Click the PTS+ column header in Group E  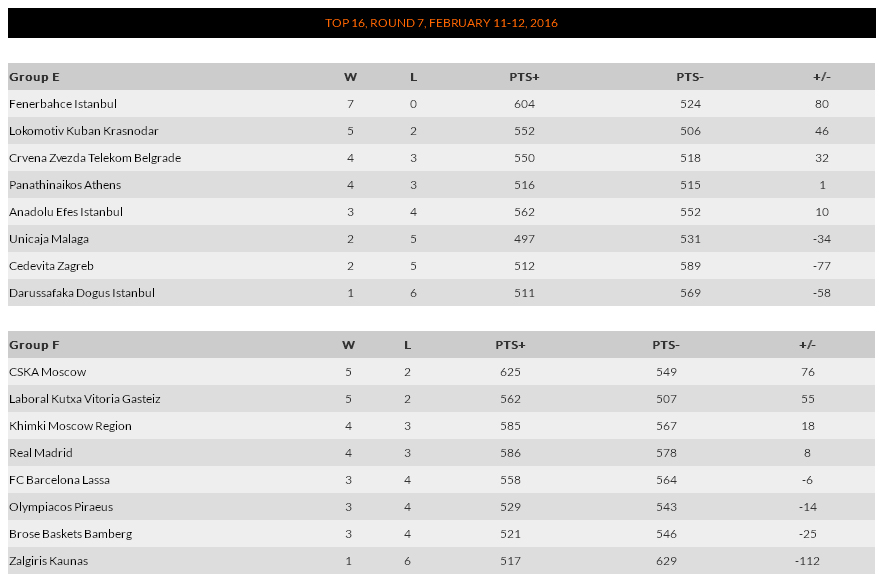pyautogui.click(x=524, y=77)
